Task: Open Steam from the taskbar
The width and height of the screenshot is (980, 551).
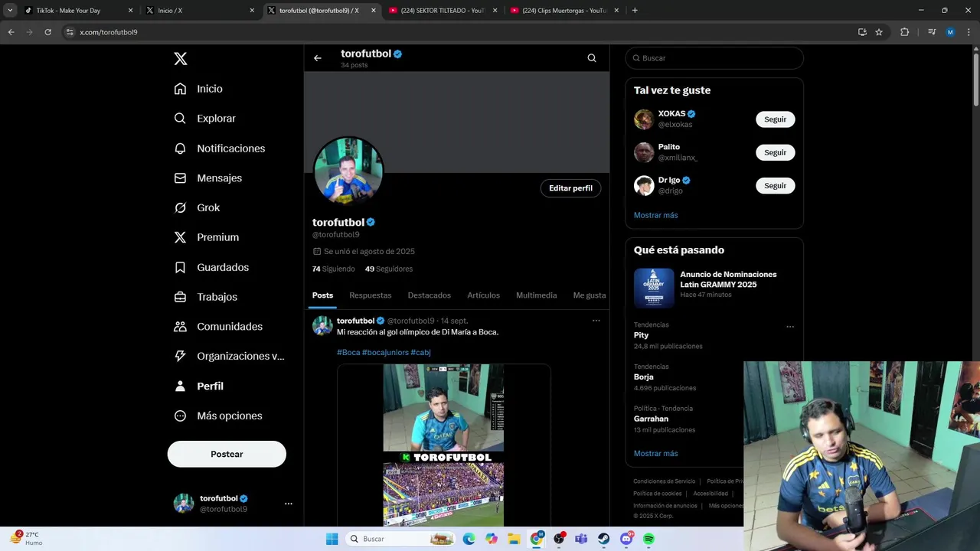Action: 604,539
